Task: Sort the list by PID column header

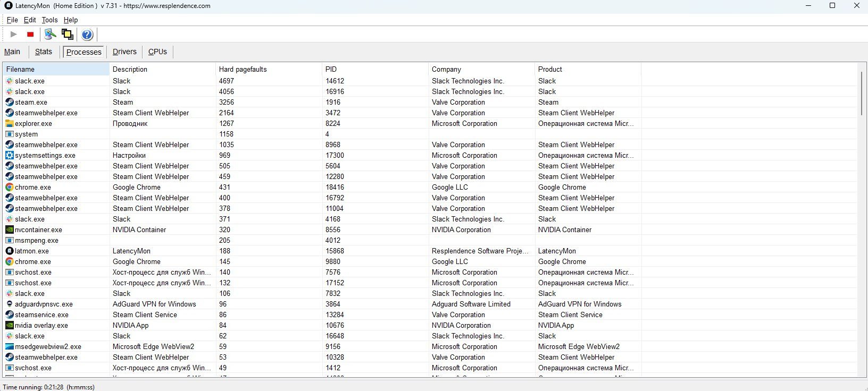Action: pyautogui.click(x=331, y=69)
